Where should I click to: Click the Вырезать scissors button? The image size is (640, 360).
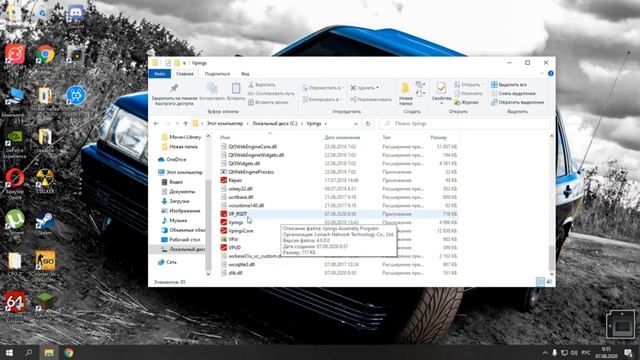(x=262, y=85)
